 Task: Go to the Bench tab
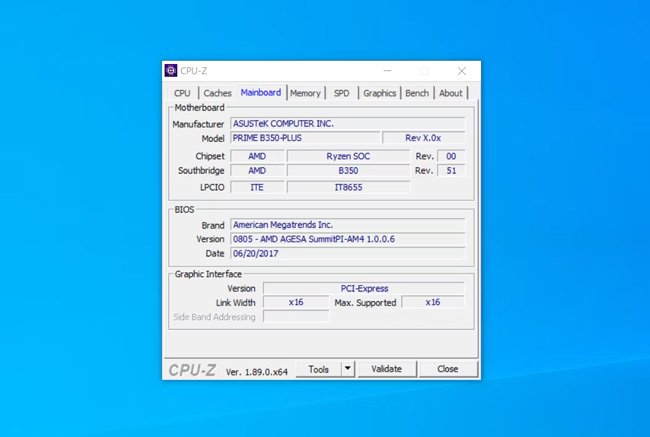coord(417,93)
